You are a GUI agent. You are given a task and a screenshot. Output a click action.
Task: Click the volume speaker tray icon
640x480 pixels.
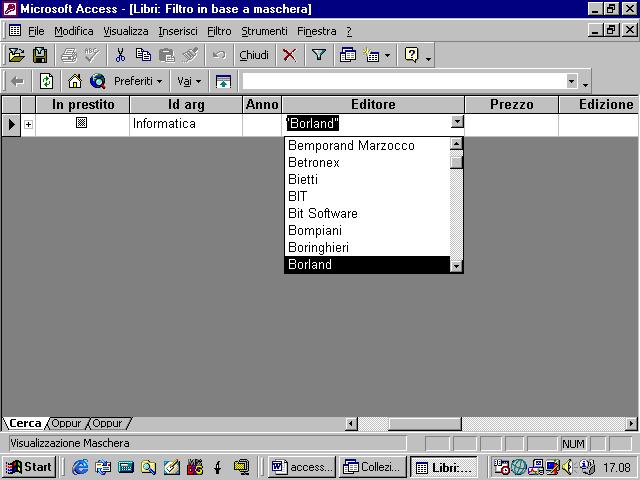click(567, 467)
